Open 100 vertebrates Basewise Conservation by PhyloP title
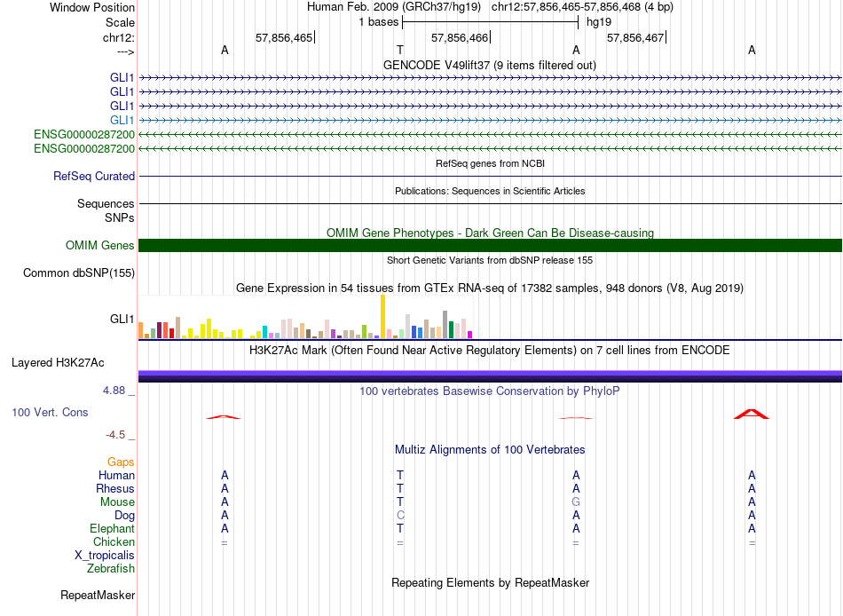 coord(490,391)
